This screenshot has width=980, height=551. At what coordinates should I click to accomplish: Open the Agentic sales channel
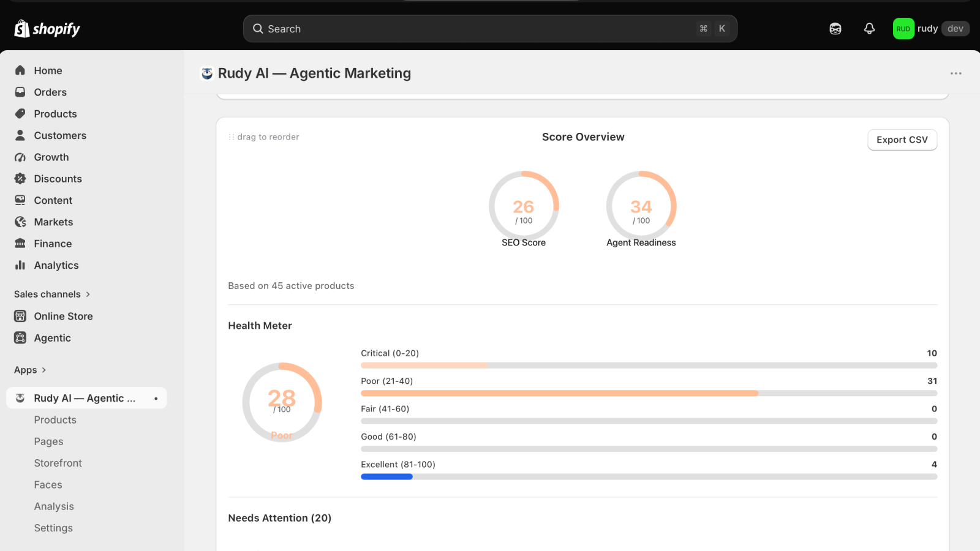pyautogui.click(x=52, y=338)
